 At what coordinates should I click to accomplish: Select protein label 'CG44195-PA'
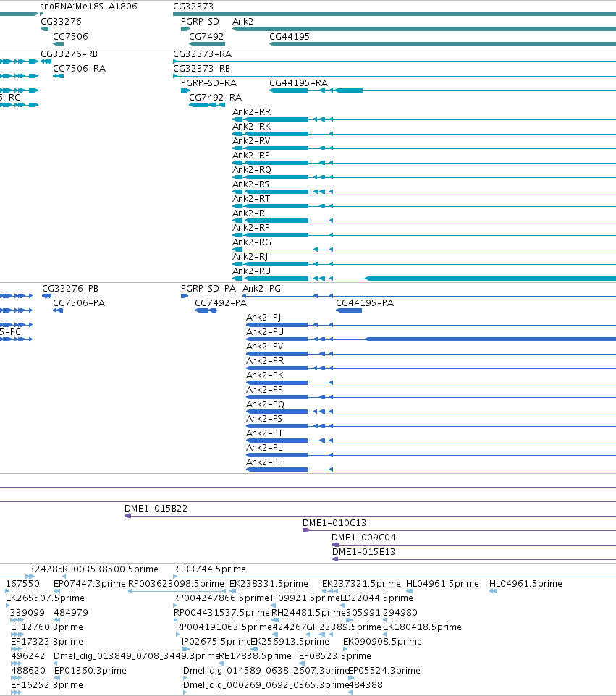point(365,302)
